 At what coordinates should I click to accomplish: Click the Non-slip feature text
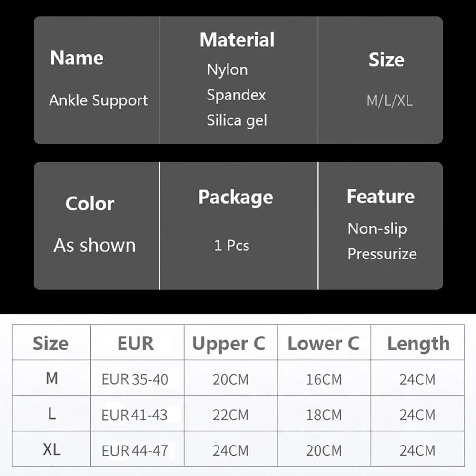click(377, 229)
